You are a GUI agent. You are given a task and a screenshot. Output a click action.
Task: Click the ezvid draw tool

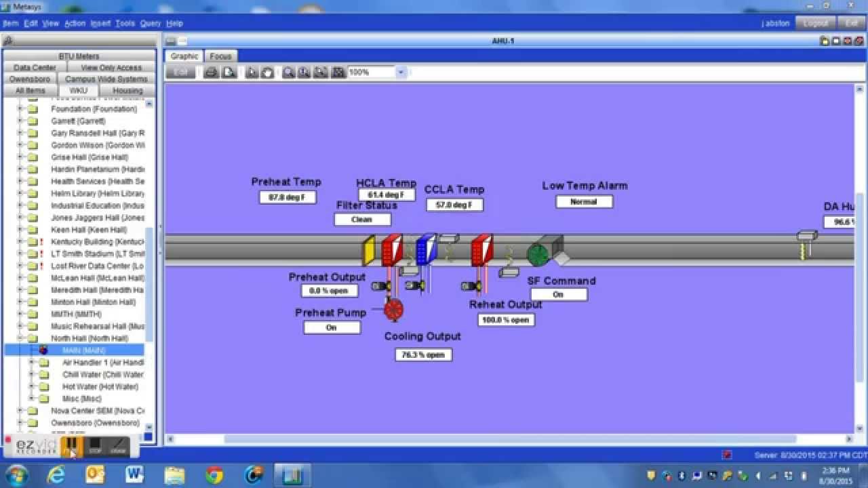(x=118, y=446)
